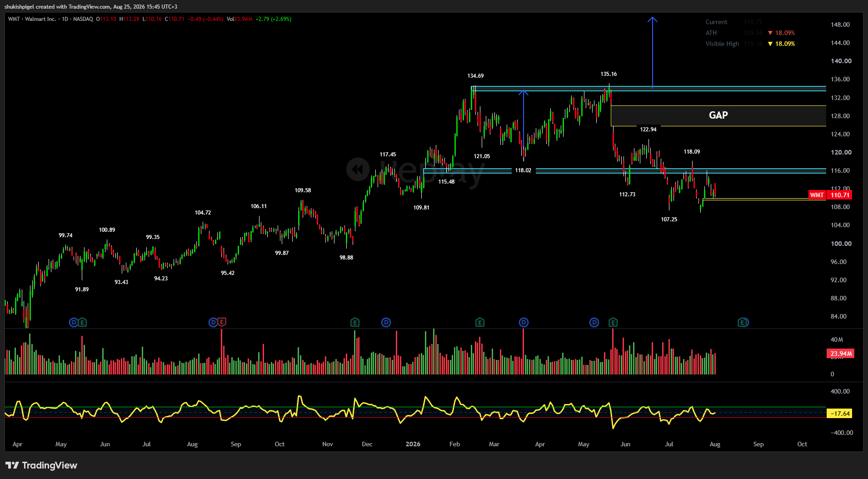Viewport: 868px width, 479px height.
Task: Select the yellow -17.64 indicator value label
Action: pyautogui.click(x=839, y=414)
